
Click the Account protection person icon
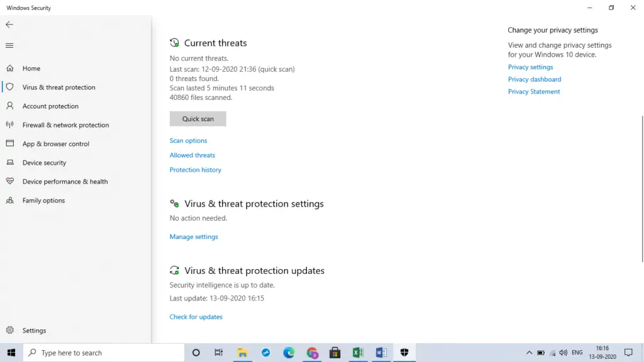10,106
